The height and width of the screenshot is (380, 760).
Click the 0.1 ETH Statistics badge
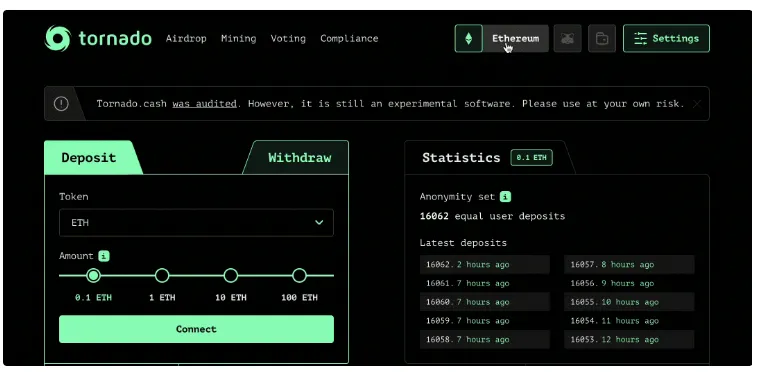pyautogui.click(x=531, y=158)
